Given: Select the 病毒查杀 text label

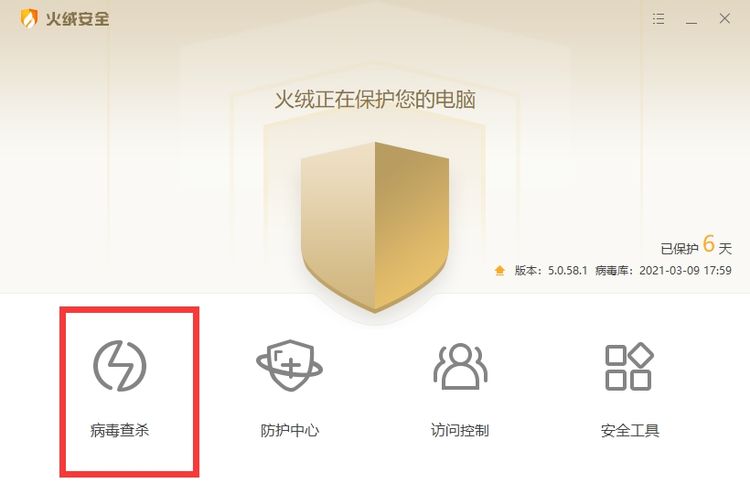Looking at the screenshot, I should click(120, 430).
